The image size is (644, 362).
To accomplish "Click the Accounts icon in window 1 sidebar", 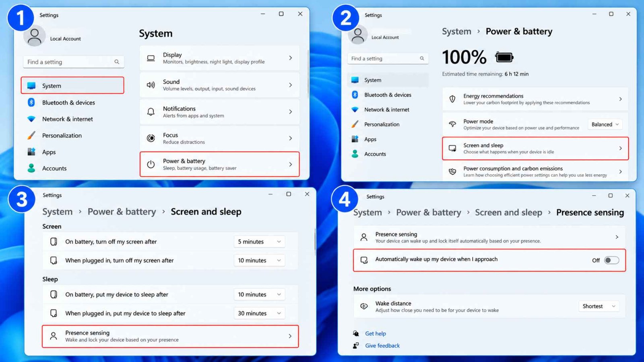I will pos(31,168).
